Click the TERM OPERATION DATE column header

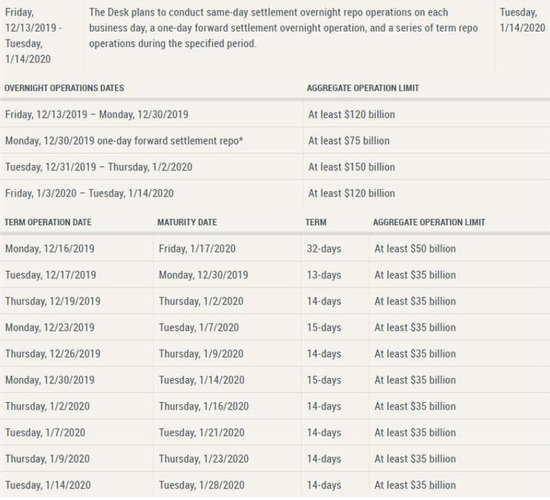(x=48, y=222)
